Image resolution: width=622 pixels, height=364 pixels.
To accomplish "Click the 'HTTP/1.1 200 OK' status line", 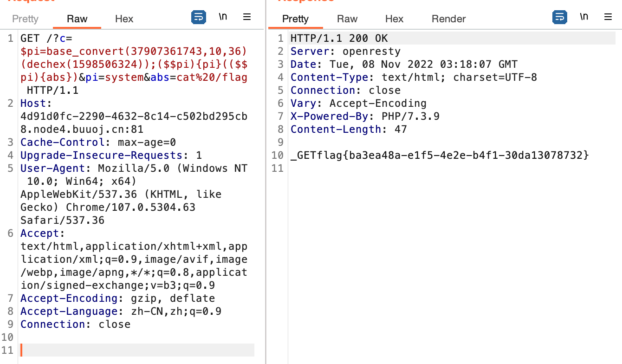I will pyautogui.click(x=339, y=38).
